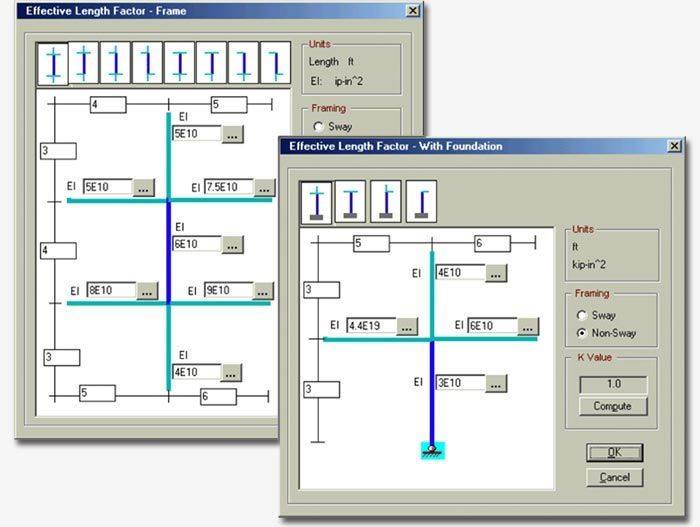Select Non-Sway framing option
This screenshot has width=700, height=527.
point(582,333)
